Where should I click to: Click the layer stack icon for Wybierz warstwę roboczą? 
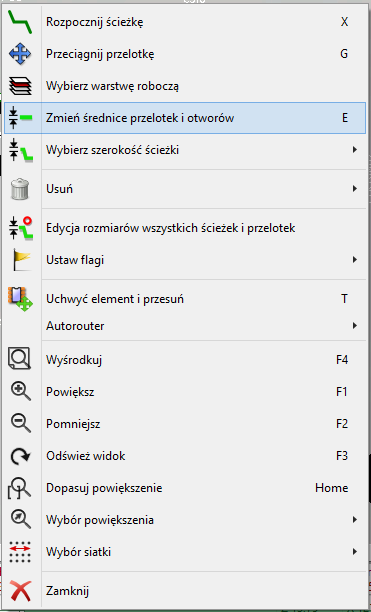tap(20, 86)
